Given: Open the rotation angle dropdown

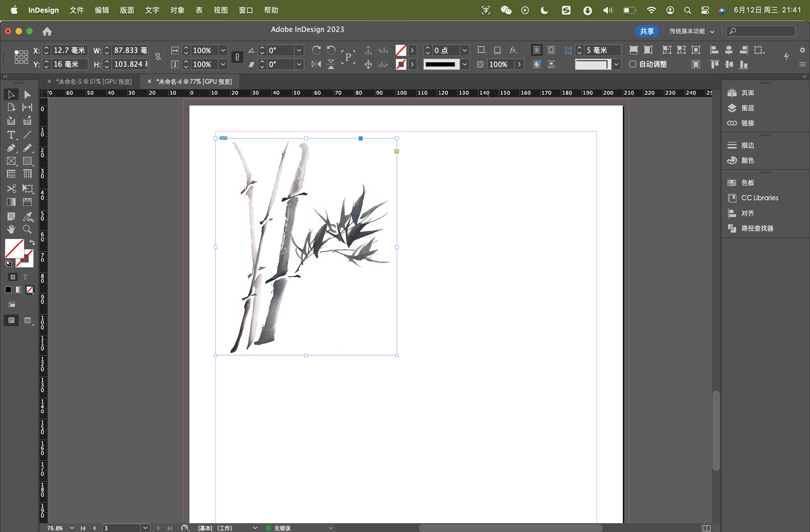Looking at the screenshot, I should click(299, 51).
